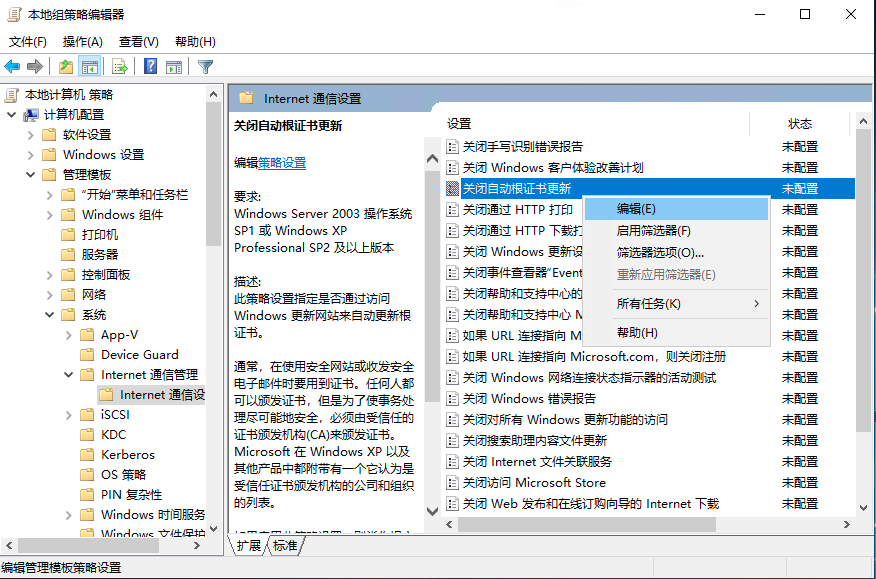The height and width of the screenshot is (579, 876).
Task: Toggle the show/hide console tree icon
Action: tap(90, 66)
